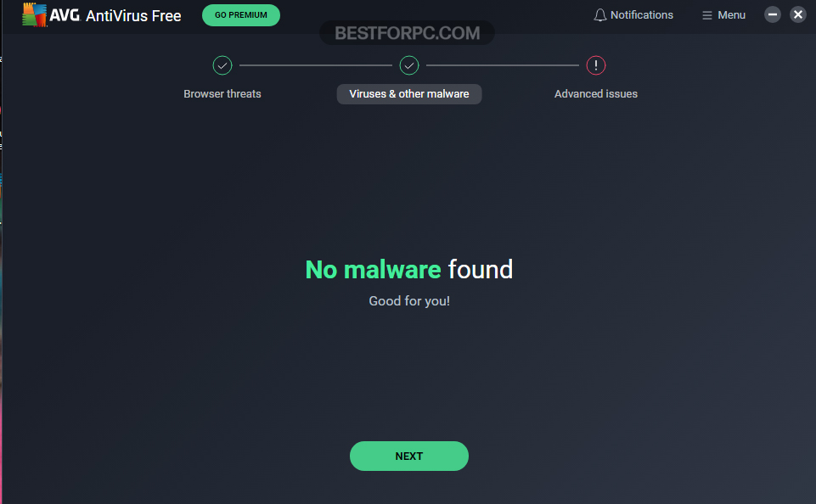Screen dimensions: 816x504
Task: Select the Browser threats step label
Action: click(x=222, y=94)
